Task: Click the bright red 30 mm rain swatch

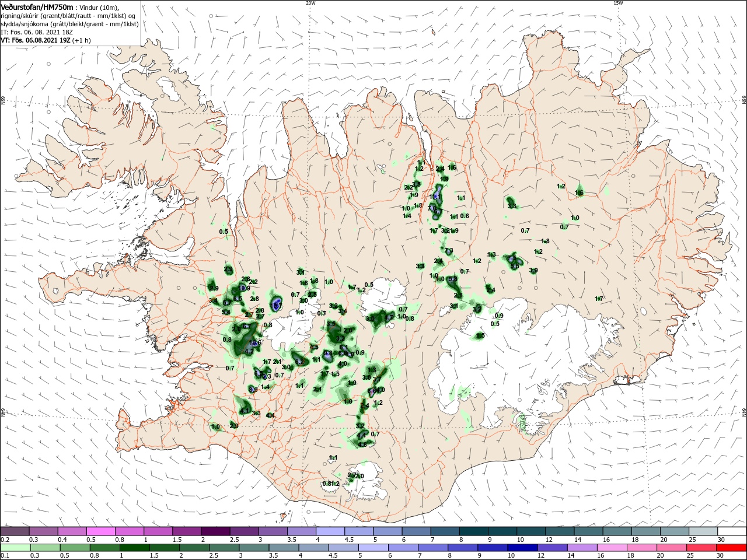Action: click(732, 548)
